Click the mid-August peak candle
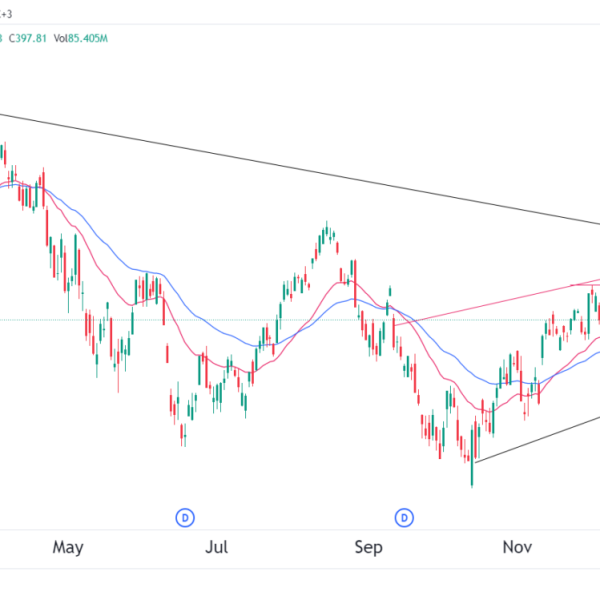This screenshot has width=600, height=600. point(327,234)
